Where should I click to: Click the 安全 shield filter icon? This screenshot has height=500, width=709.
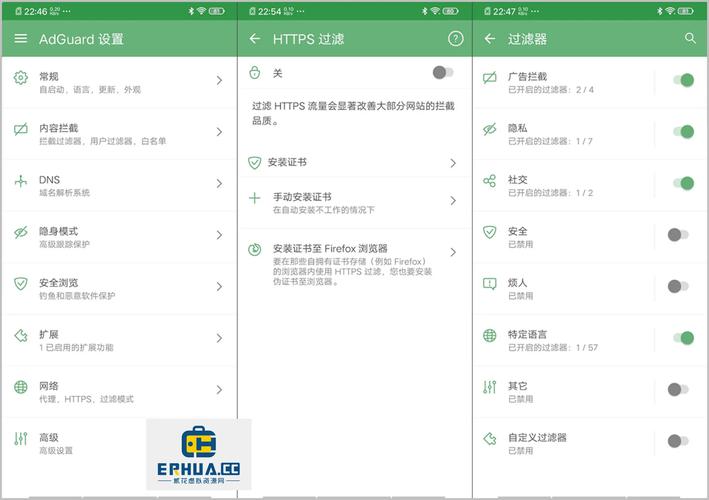point(490,232)
